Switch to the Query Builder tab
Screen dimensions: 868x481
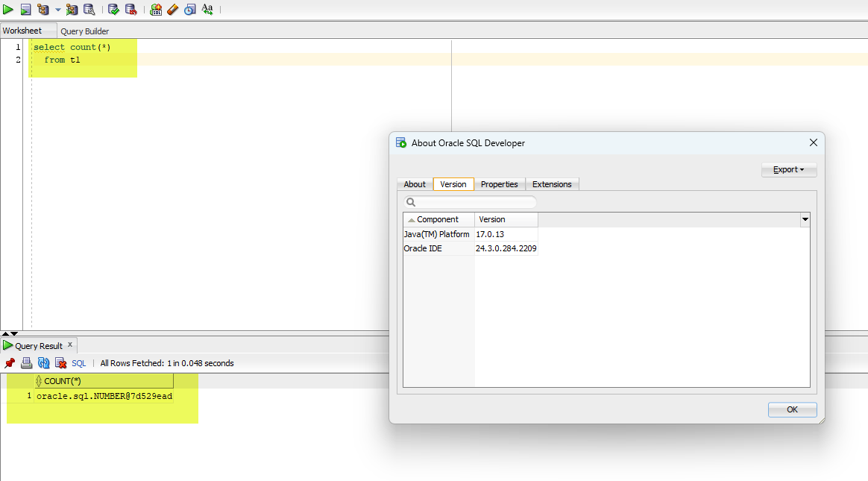85,31
